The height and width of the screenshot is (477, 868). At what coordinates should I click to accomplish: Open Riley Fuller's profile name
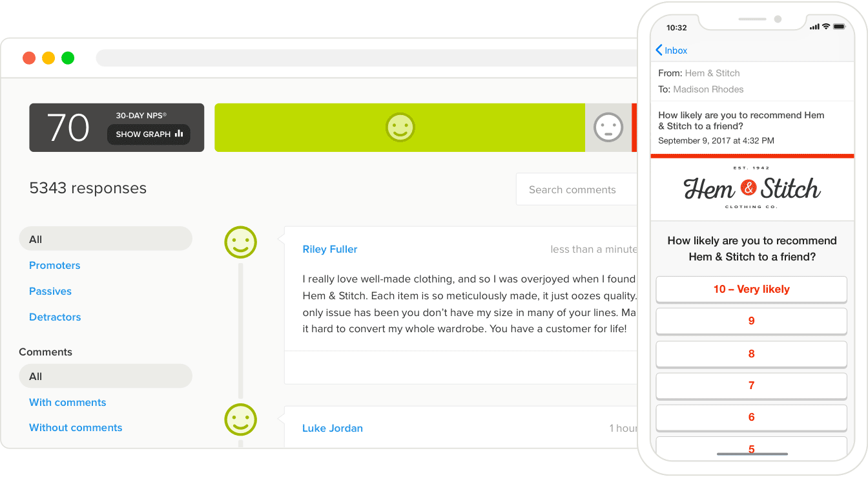330,249
